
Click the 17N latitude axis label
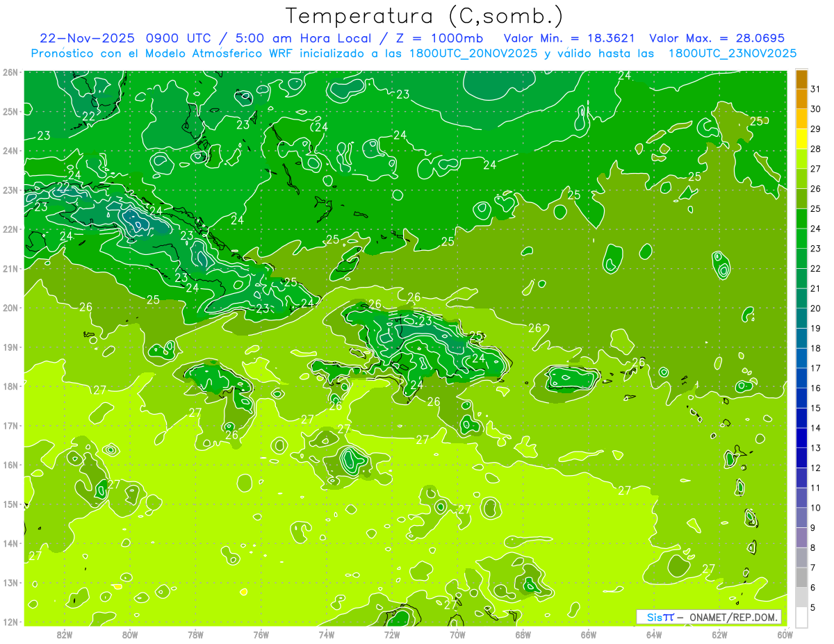[x=11, y=426]
